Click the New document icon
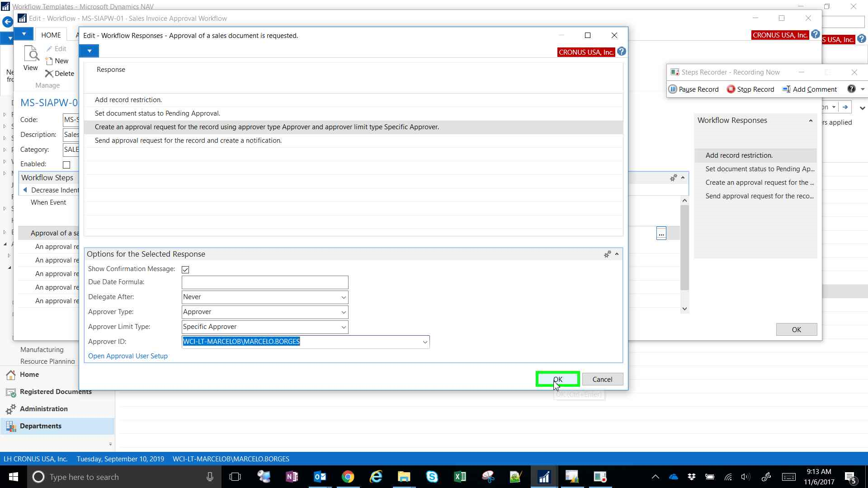This screenshot has width=868, height=488. click(49, 61)
